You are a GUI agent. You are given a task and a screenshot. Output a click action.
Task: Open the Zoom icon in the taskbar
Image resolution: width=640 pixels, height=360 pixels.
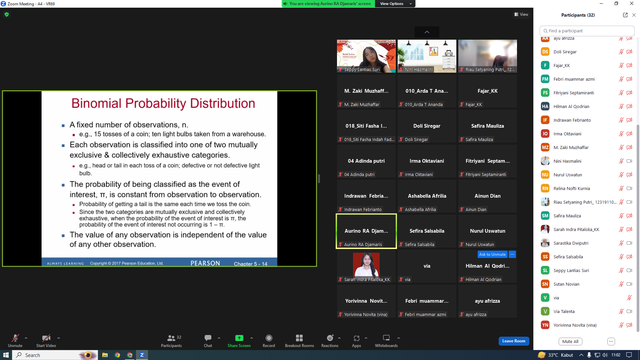(x=142, y=355)
